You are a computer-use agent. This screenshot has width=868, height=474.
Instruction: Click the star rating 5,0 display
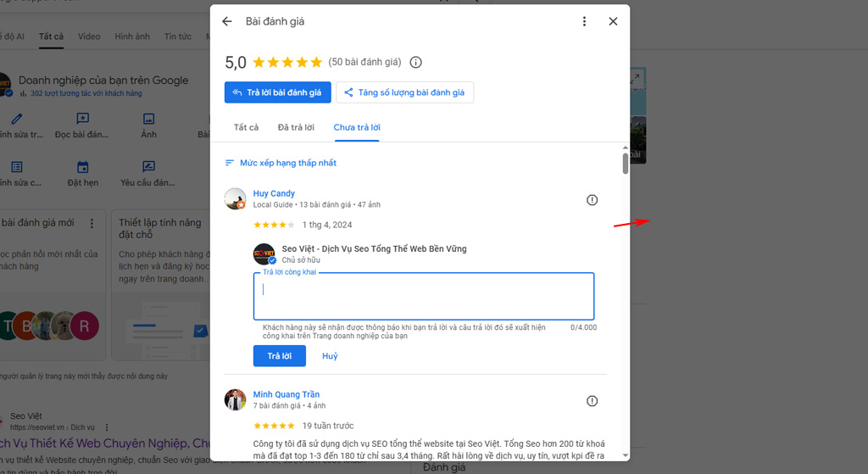click(274, 62)
